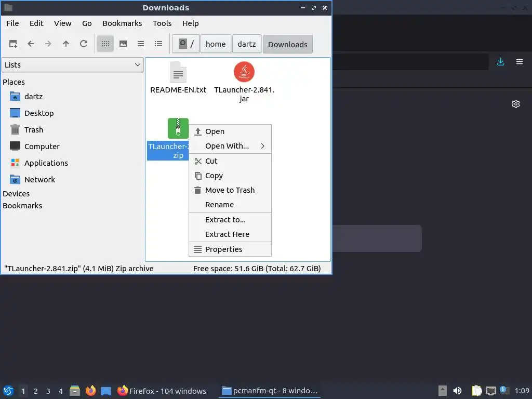Switch to workspace 4
Image resolution: width=532 pixels, height=399 pixels.
click(61, 391)
